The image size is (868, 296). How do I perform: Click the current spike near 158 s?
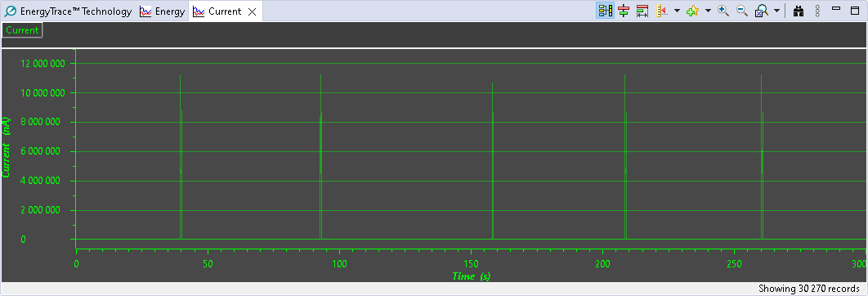click(x=493, y=161)
